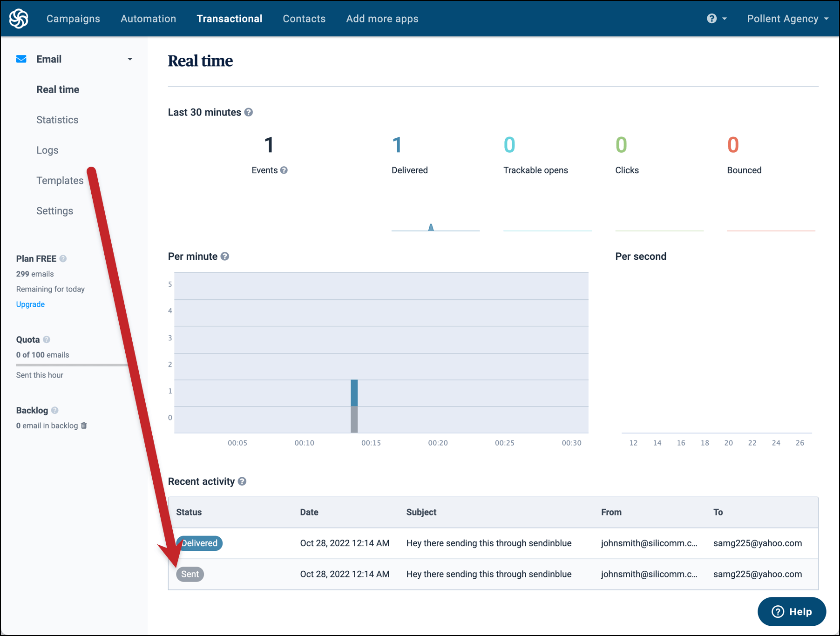Click the Trackable opens count

[x=509, y=145]
